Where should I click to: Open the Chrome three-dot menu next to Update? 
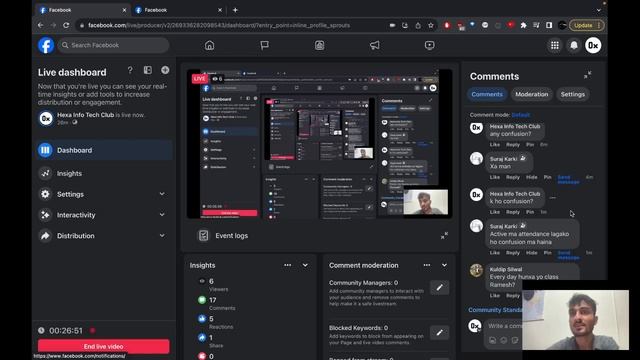599,25
